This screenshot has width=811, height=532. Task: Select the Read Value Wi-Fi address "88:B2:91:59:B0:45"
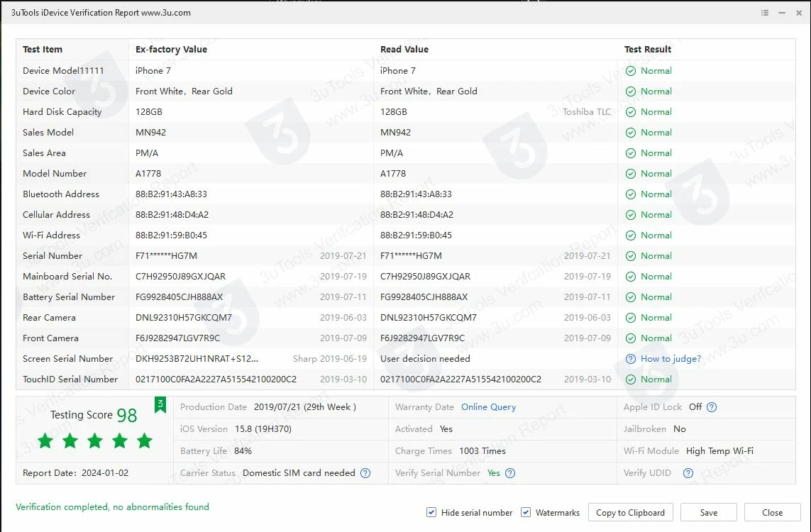416,235
